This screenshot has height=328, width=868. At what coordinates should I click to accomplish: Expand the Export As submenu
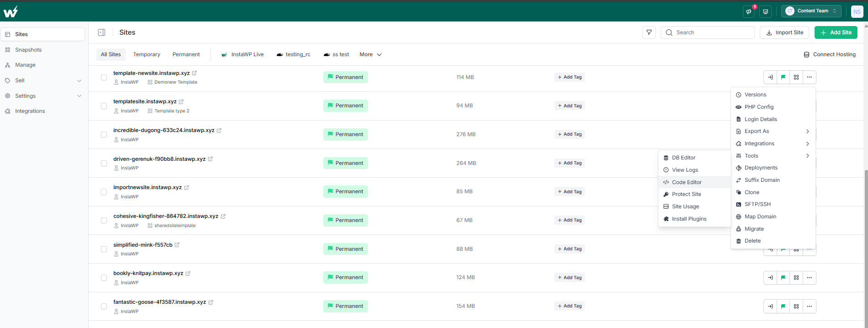(x=773, y=131)
